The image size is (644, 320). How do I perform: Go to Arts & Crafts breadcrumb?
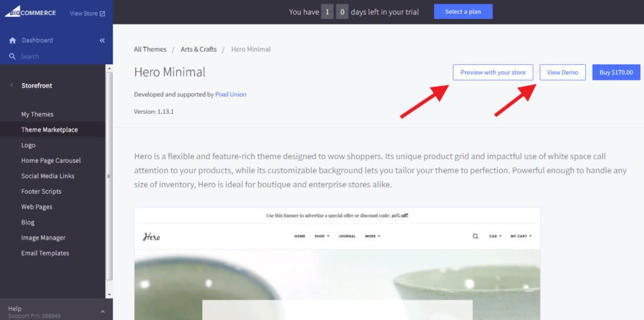199,49
